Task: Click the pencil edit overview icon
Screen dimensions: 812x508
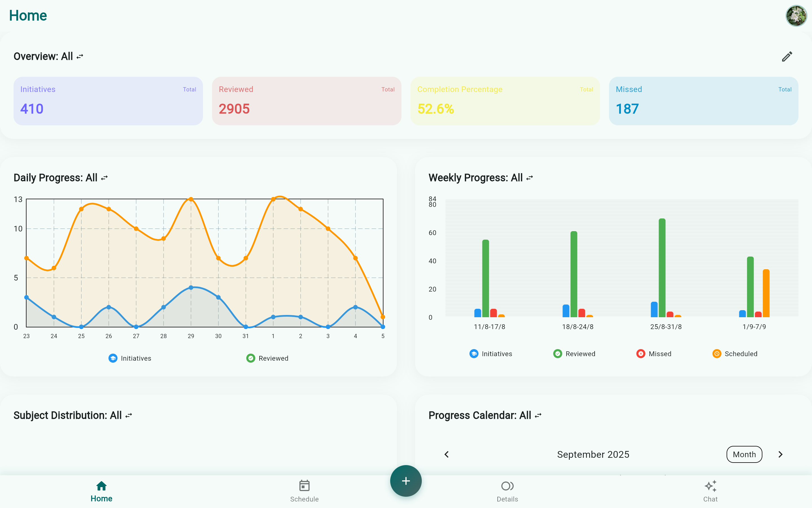Action: tap(787, 56)
